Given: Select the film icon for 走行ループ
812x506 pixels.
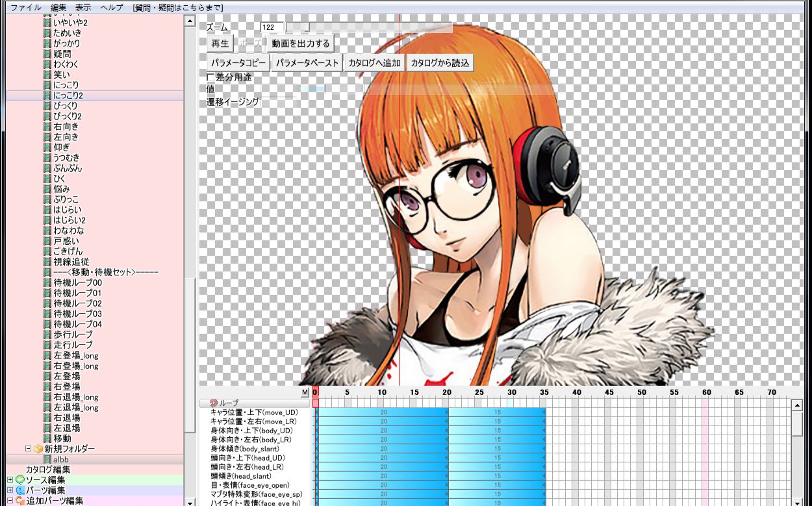Looking at the screenshot, I should [47, 345].
